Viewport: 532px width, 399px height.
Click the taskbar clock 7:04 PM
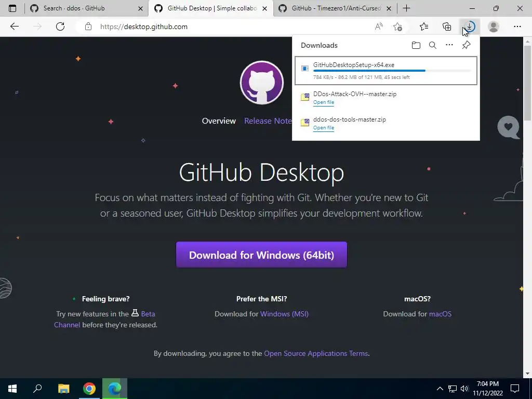pyautogui.click(x=487, y=389)
